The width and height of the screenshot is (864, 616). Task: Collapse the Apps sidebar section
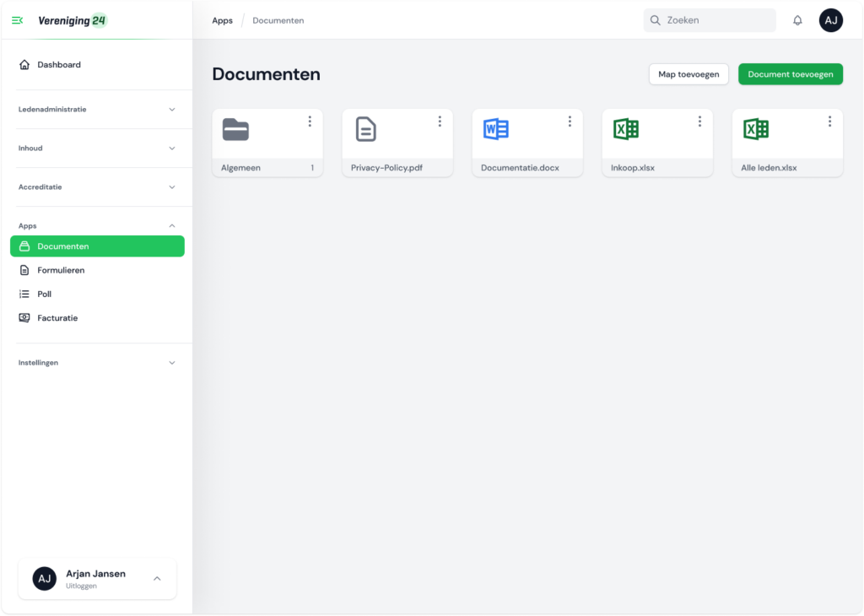click(172, 225)
